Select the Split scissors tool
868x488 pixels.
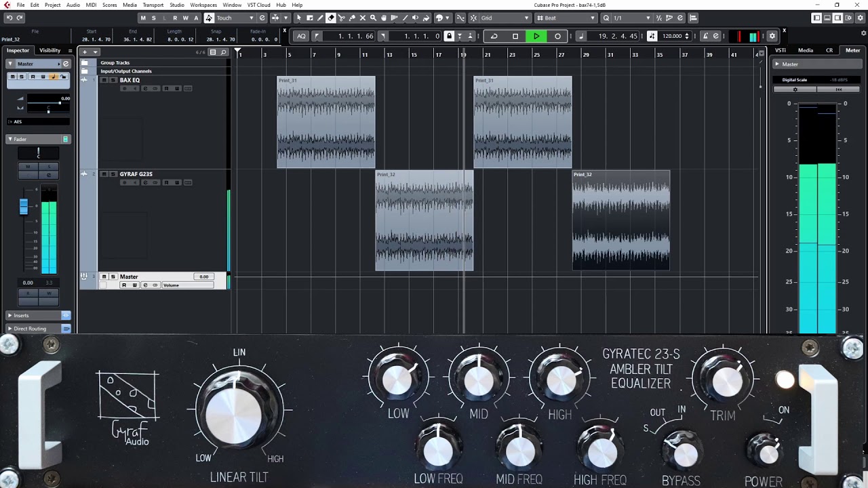click(x=341, y=18)
